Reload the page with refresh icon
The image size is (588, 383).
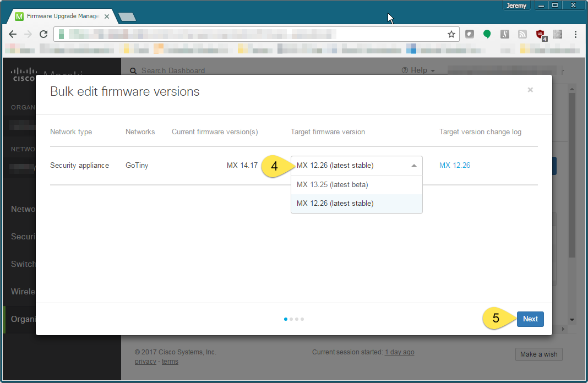tap(43, 34)
